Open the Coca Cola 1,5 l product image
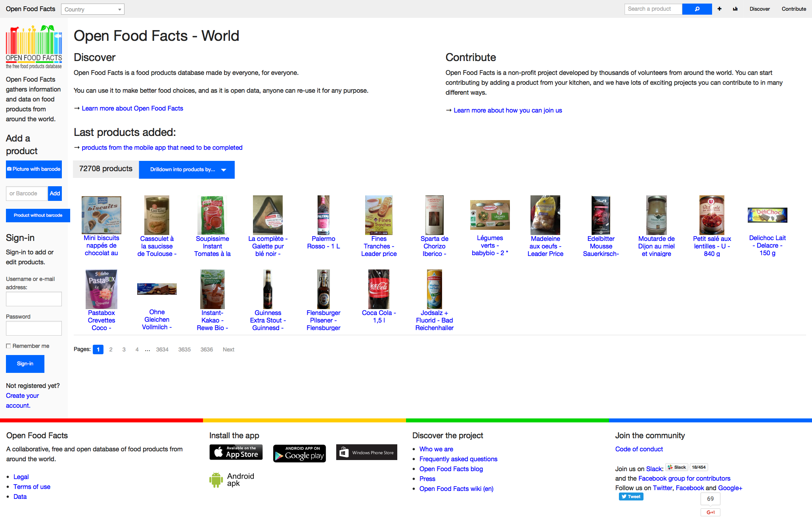Viewport: 812px width, 527px height. tap(379, 289)
